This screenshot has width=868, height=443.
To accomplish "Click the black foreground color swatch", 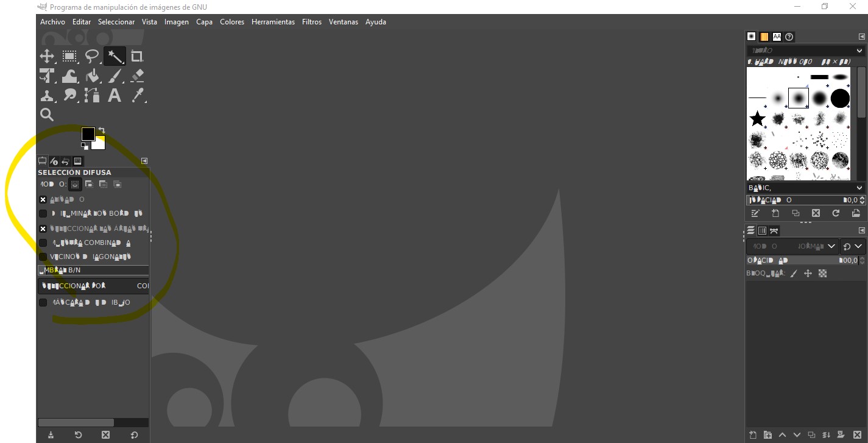I will [88, 133].
